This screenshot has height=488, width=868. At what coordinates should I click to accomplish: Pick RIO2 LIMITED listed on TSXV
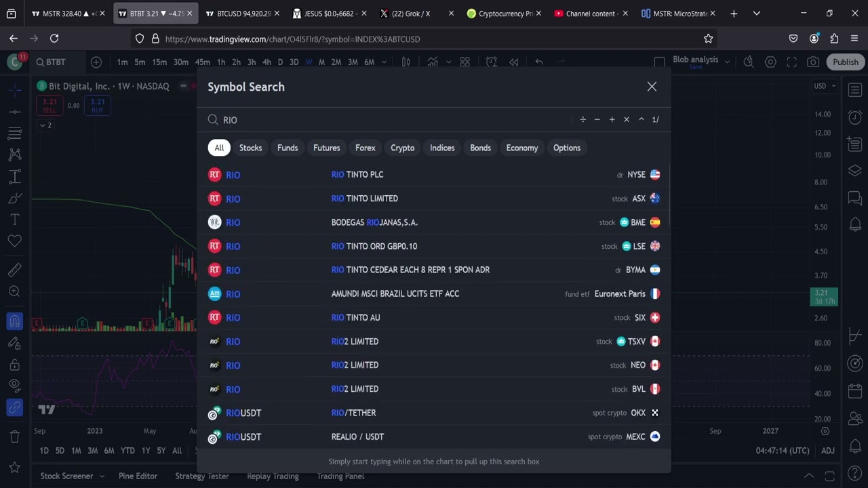coord(434,342)
